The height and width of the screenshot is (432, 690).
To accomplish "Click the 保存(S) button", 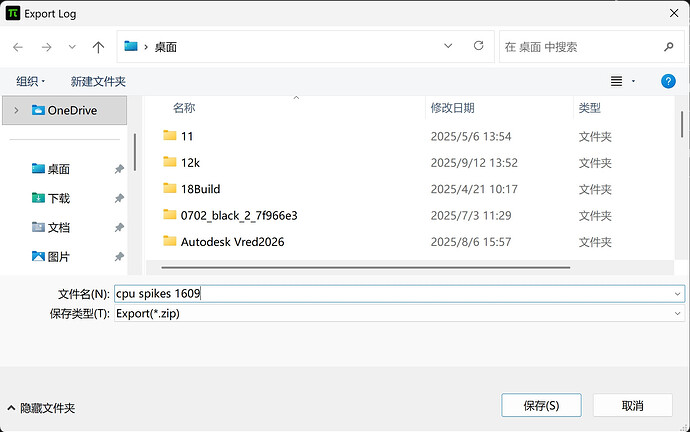I will pos(541,405).
